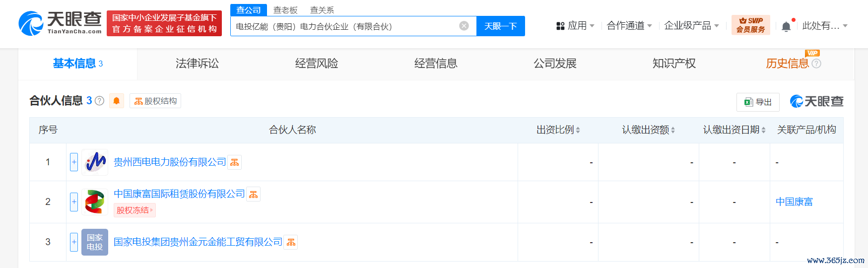The image size is (868, 268).
Task: Switch to 经营信息 tab
Action: (436, 64)
